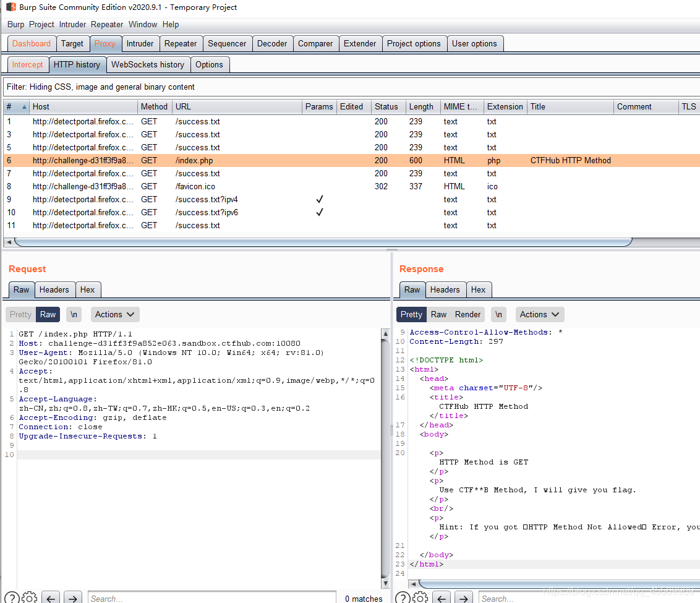Screen dimensions: 700x603
Task: Sort history by Status column
Action: click(x=388, y=106)
